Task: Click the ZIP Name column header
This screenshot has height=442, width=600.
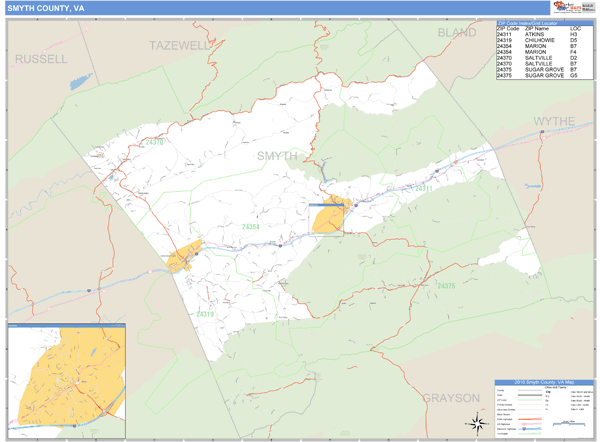Action: (536, 29)
